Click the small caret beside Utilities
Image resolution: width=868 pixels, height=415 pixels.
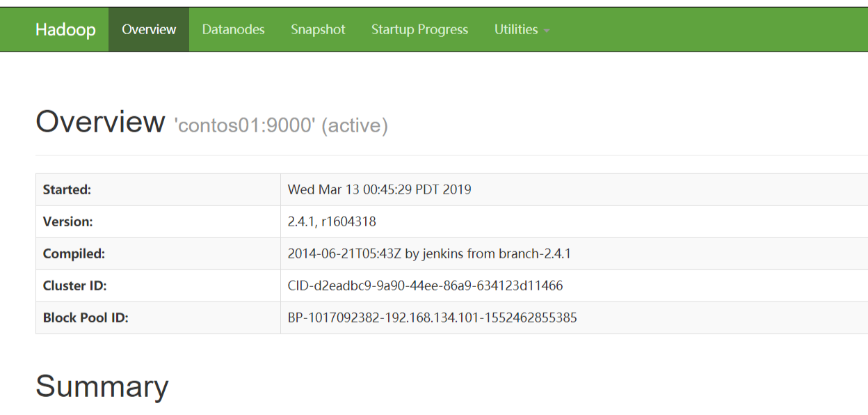(x=547, y=31)
